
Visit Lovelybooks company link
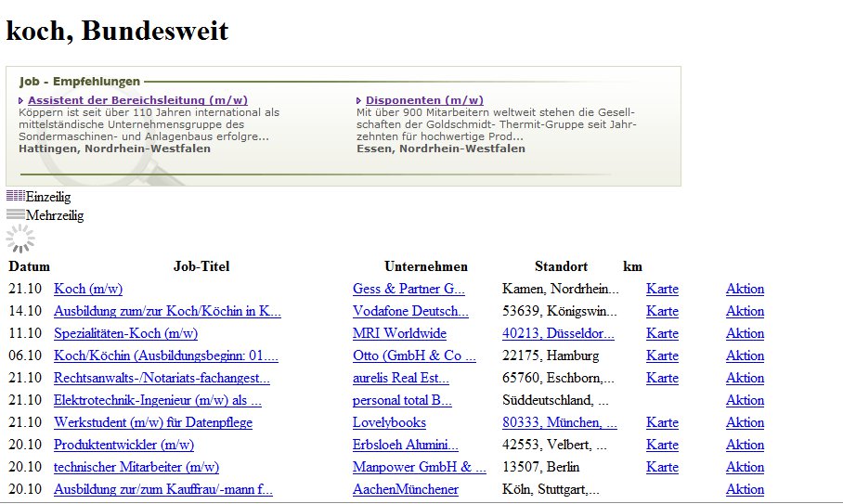click(x=389, y=422)
